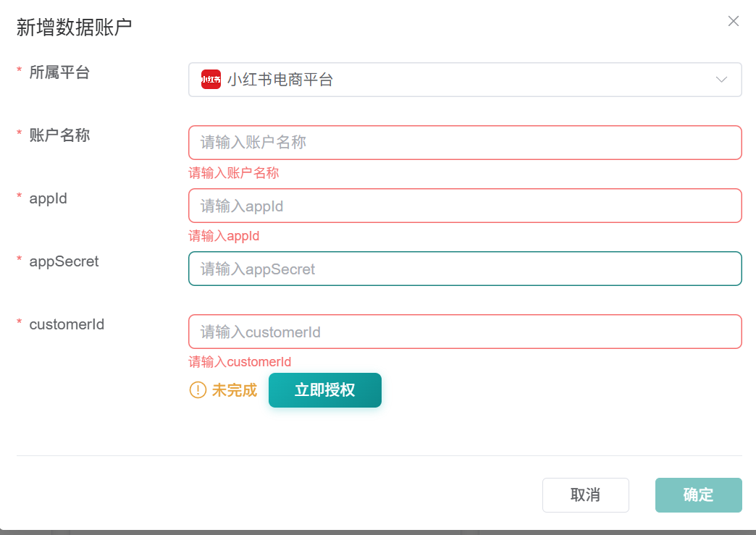Viewport: 756px width, 535px height.
Task: Click into the appId input field
Action: tap(465, 206)
